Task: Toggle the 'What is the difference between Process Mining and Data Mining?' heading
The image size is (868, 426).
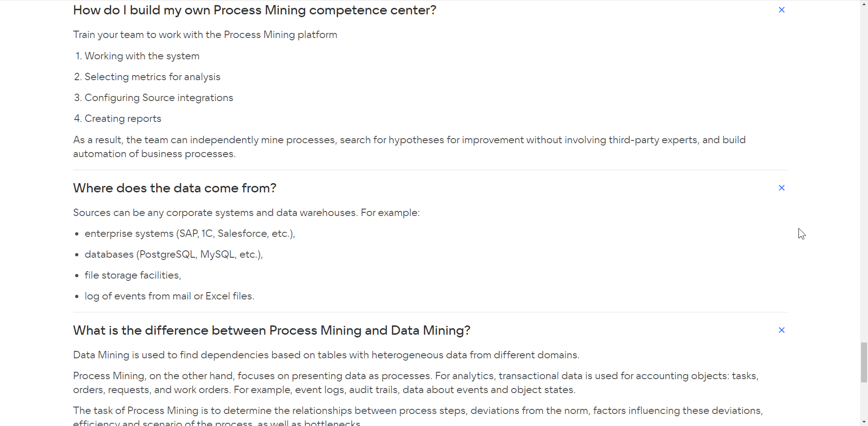Action: [x=272, y=331]
